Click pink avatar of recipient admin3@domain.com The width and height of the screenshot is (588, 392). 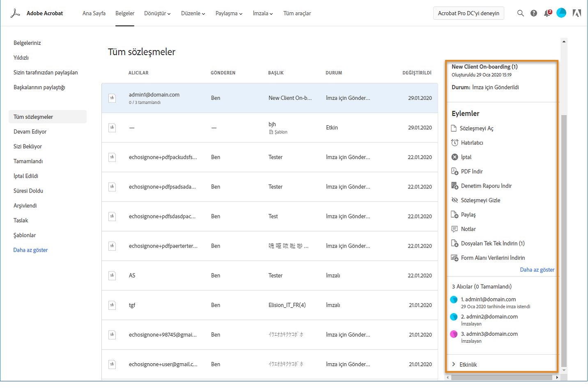[x=454, y=334]
